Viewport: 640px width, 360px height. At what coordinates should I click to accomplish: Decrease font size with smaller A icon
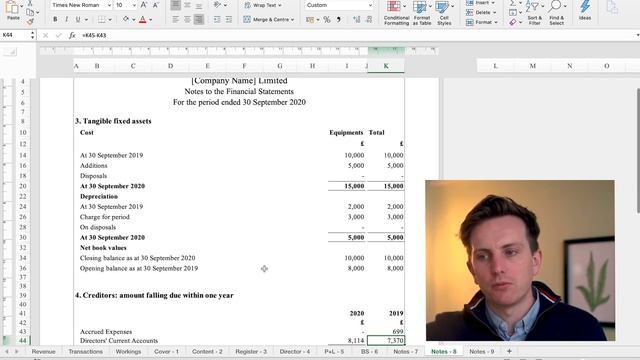(x=156, y=5)
